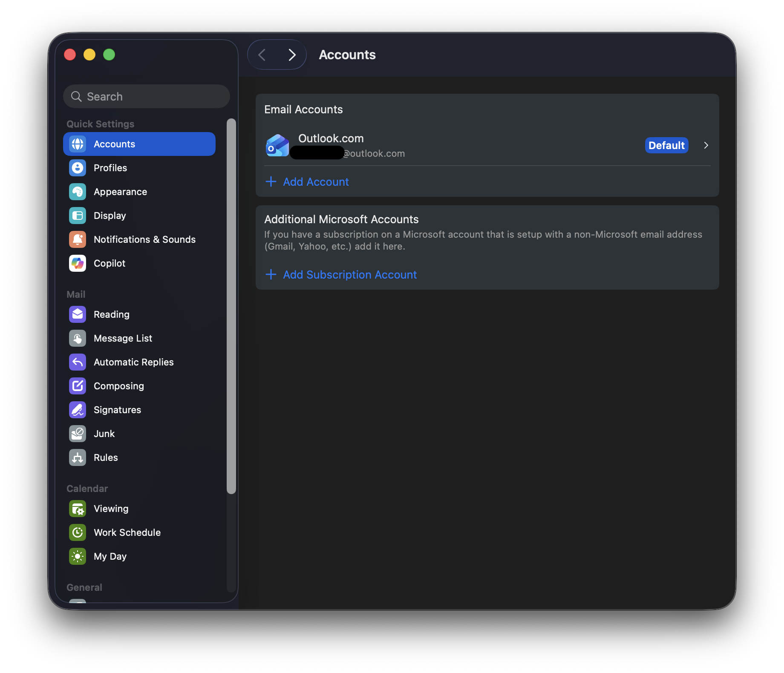Click the Add Account link
The image size is (784, 673).
(316, 182)
